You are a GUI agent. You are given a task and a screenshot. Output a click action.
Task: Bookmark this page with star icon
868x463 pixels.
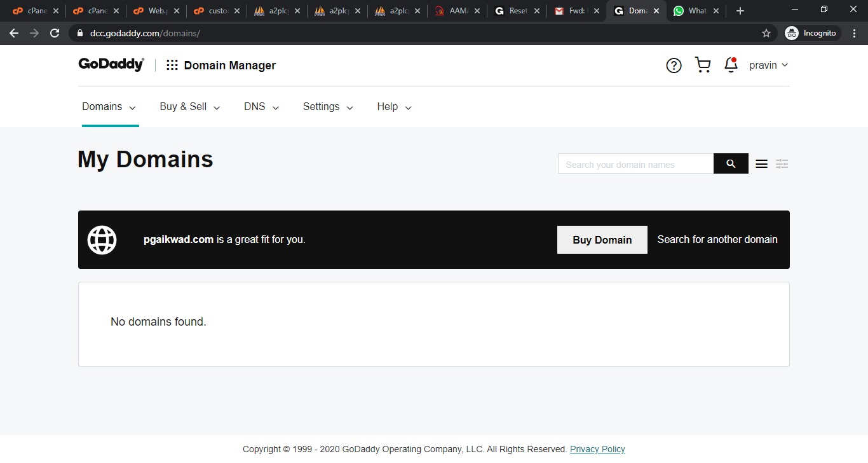[766, 33]
